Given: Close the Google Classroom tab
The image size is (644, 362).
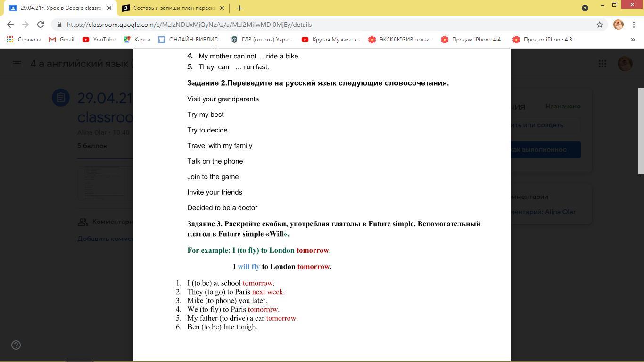Looking at the screenshot, I should pos(109,8).
